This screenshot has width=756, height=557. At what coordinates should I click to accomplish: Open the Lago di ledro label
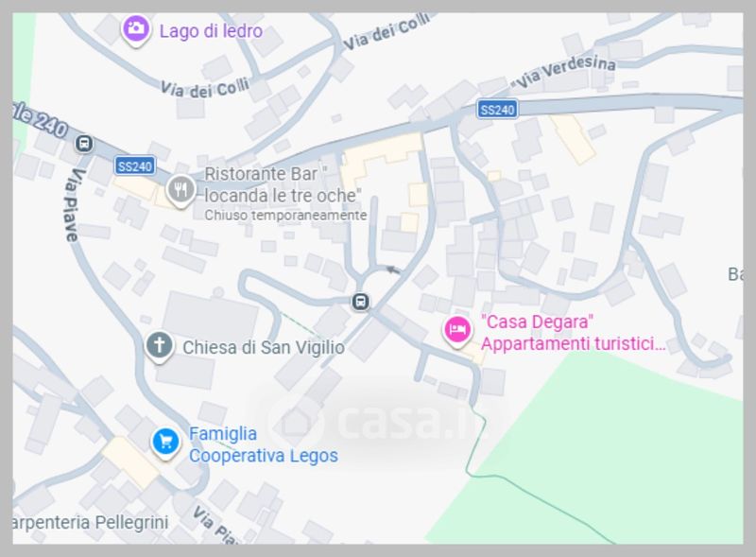pyautogui.click(x=211, y=31)
